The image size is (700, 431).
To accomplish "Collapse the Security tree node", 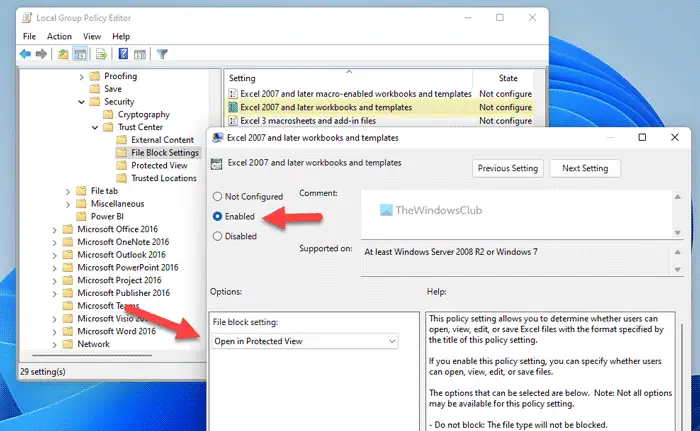I will [81, 102].
